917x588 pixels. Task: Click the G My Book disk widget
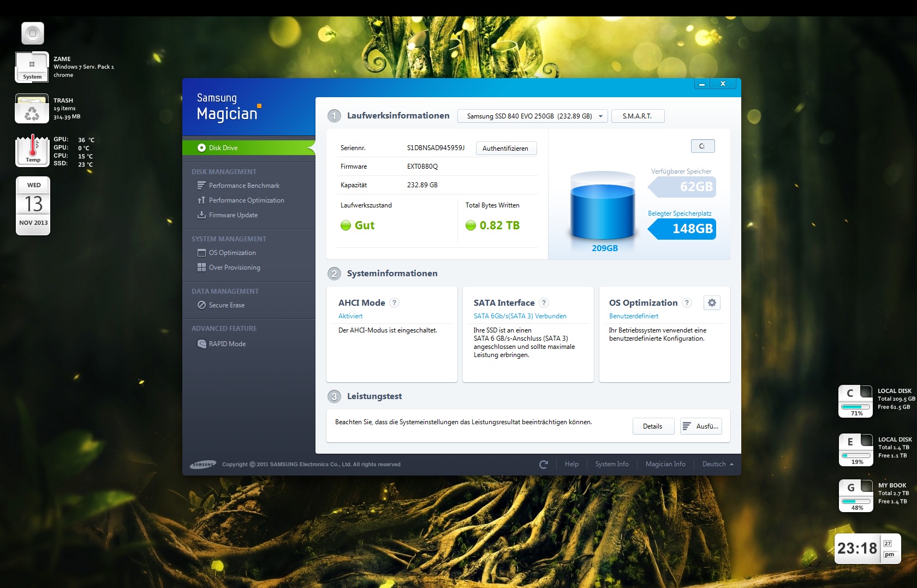(x=856, y=496)
